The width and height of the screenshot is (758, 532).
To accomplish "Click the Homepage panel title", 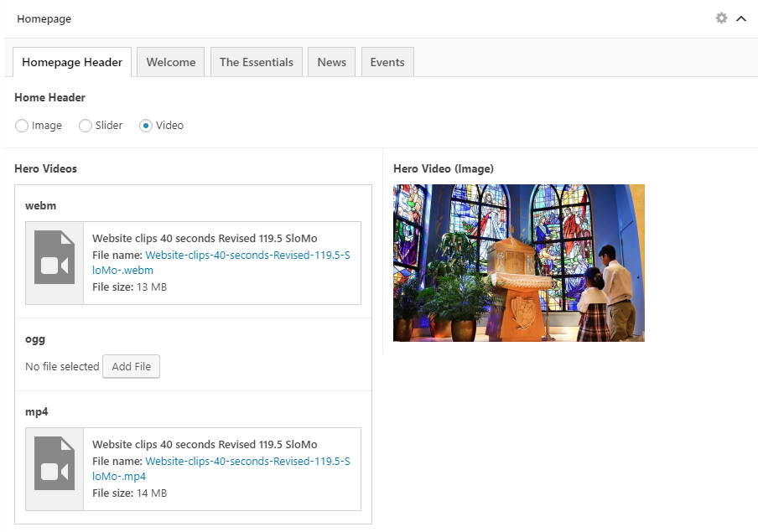I will (44, 18).
